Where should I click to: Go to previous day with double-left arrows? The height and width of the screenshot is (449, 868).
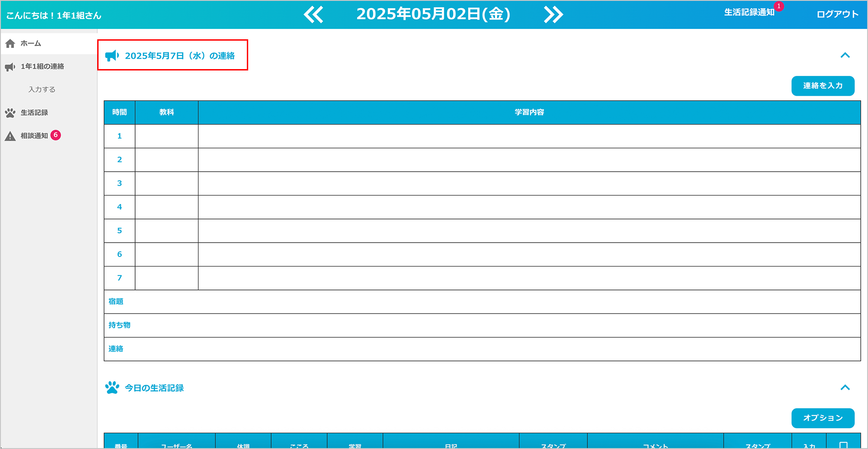click(x=313, y=14)
